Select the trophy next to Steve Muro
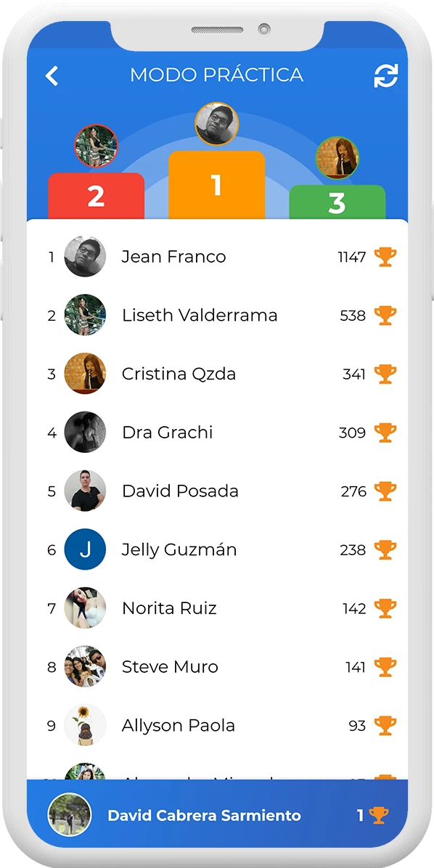 pyautogui.click(x=385, y=666)
